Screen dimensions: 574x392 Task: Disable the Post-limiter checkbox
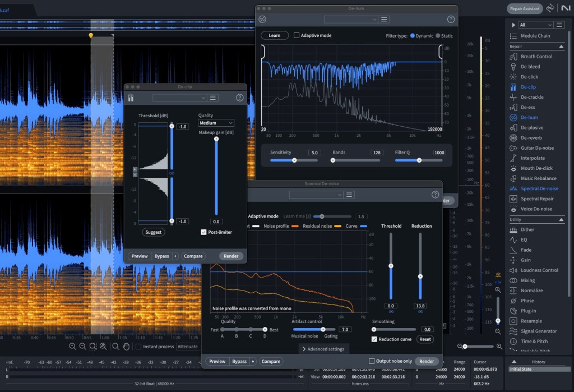coord(203,232)
